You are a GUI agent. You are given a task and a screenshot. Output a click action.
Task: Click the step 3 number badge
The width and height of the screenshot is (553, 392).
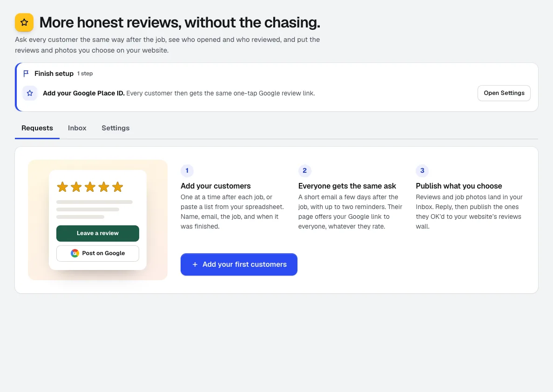(422, 170)
